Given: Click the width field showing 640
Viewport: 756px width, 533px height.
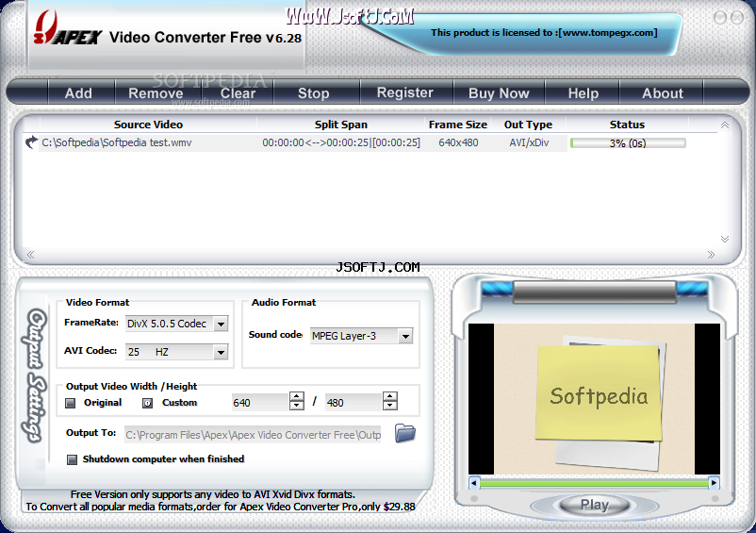Looking at the screenshot, I should (260, 402).
